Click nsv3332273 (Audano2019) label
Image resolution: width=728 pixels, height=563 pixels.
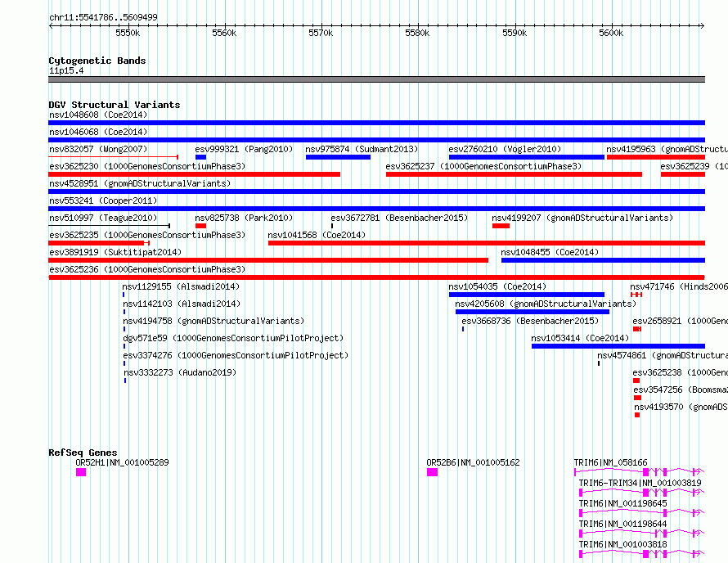[180, 372]
